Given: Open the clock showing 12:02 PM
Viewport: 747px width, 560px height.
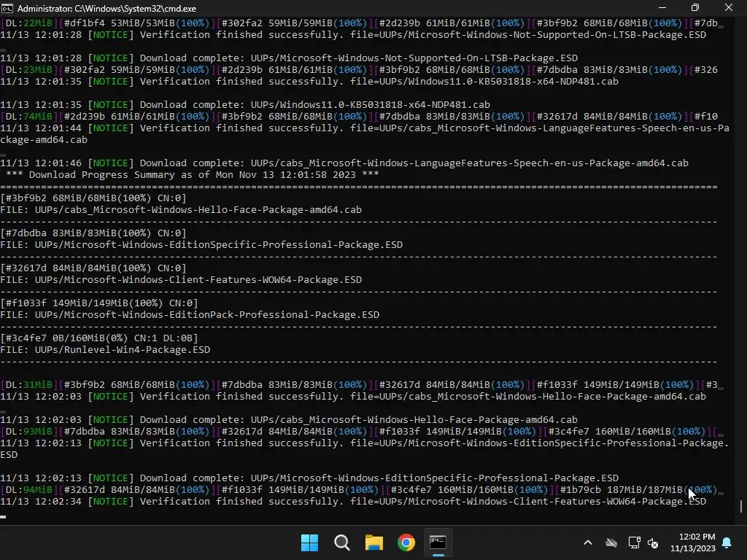Looking at the screenshot, I should (x=693, y=542).
